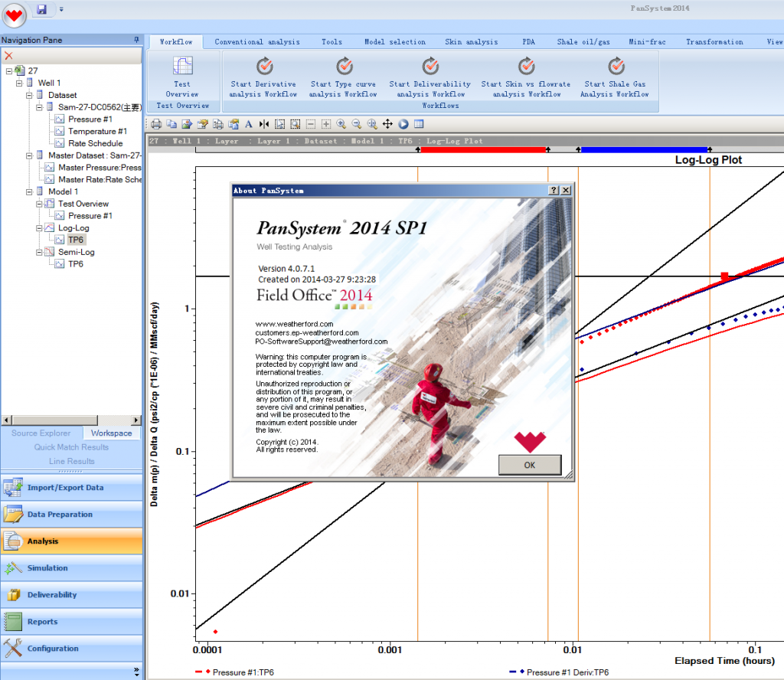Select Rate Schedule in the tree
The image size is (784, 680).
(95, 143)
